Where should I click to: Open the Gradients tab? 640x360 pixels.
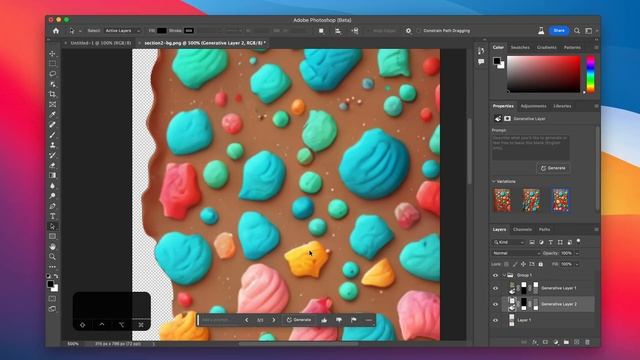point(547,47)
